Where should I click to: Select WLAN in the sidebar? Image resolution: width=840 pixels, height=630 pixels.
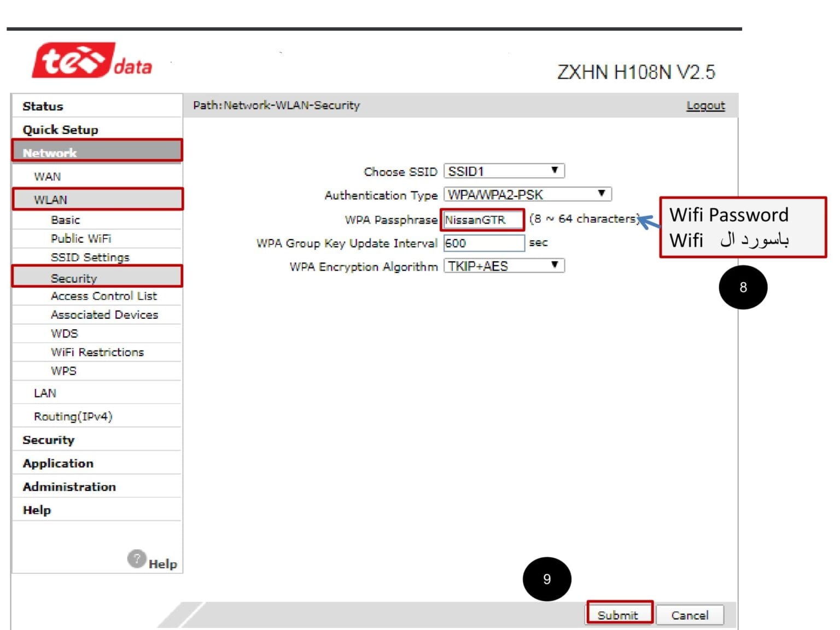[51, 200]
